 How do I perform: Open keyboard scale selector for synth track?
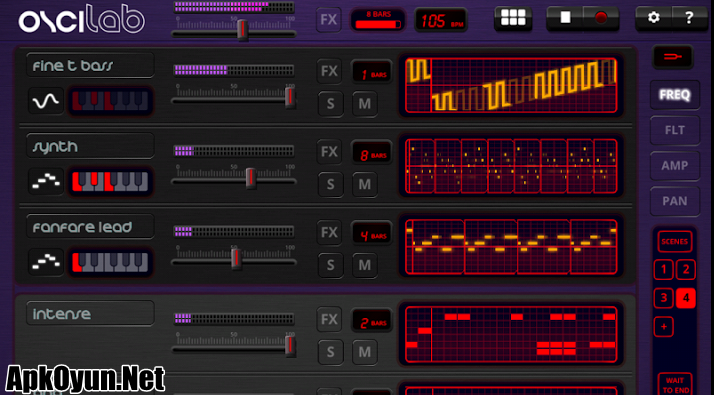(x=110, y=181)
